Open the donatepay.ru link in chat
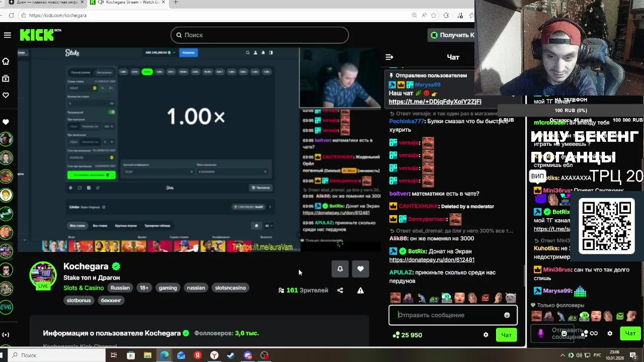 pyautogui.click(x=432, y=260)
